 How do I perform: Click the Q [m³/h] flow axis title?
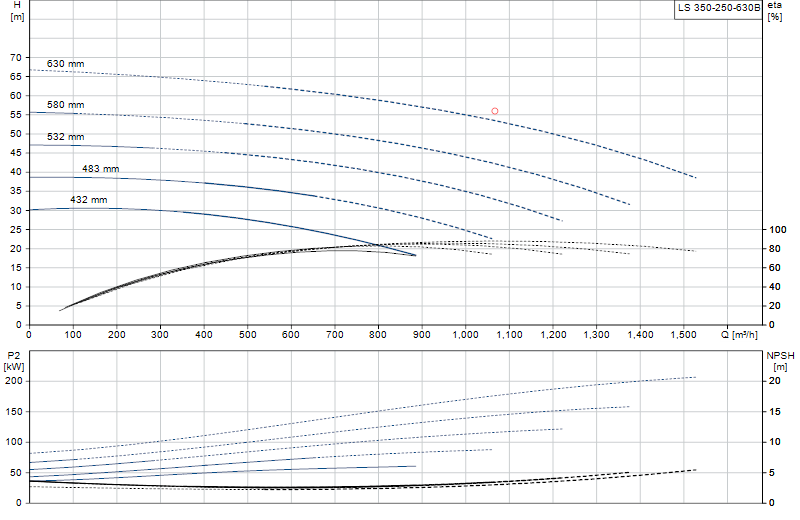(739, 335)
